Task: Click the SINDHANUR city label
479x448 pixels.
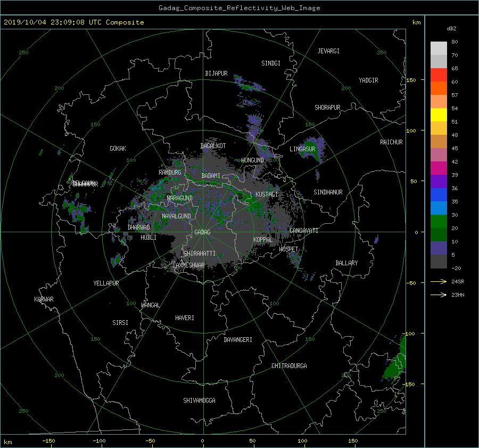Action: coord(328,192)
